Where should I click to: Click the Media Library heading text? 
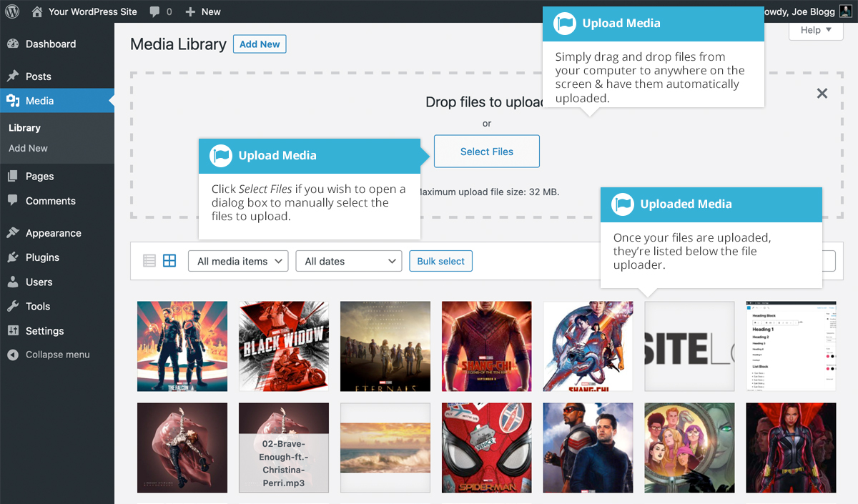[x=178, y=44]
